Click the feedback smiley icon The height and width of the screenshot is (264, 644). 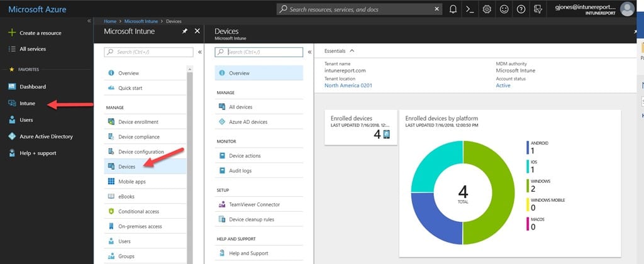tap(504, 9)
